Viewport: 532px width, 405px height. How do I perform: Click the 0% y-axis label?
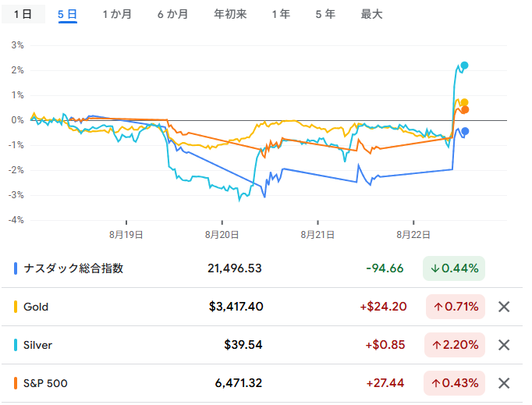[17, 120]
